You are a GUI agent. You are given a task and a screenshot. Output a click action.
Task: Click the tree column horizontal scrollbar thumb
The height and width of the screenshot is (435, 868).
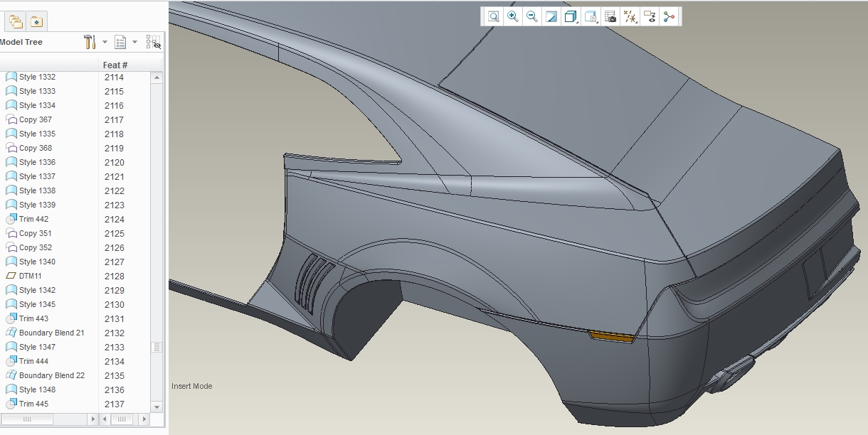click(x=28, y=419)
